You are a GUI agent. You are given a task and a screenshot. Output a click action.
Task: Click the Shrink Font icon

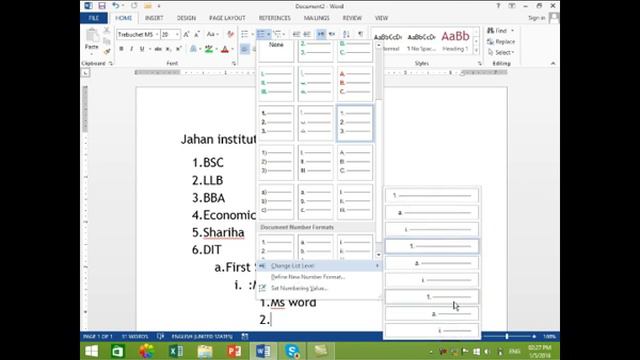[x=196, y=34]
